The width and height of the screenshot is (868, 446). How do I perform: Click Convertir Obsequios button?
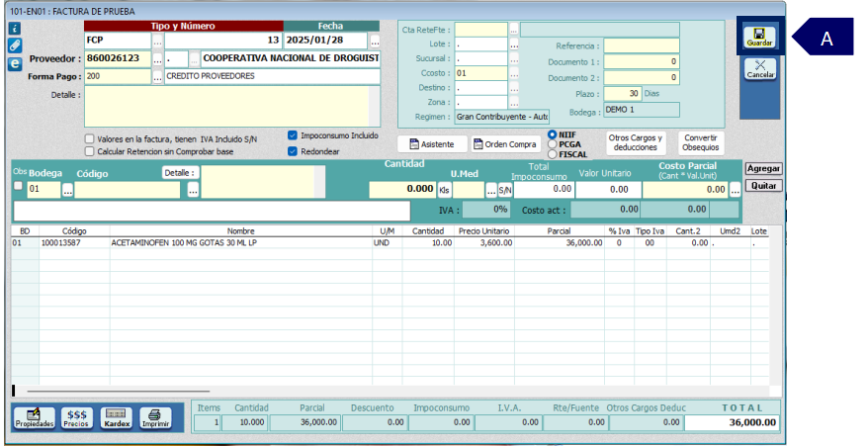pos(700,143)
